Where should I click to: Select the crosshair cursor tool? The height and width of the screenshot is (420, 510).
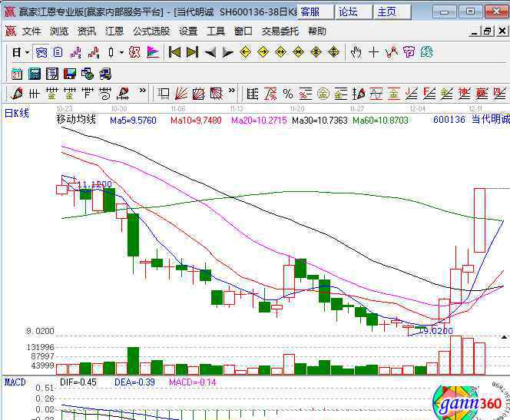[x=374, y=52]
